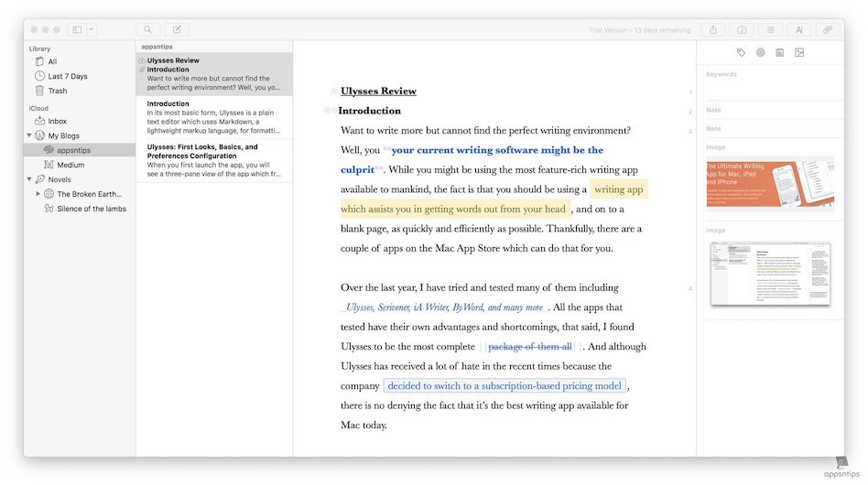868x485 pixels.
Task: Open the statistics gauge toolbar button
Action: (x=742, y=30)
